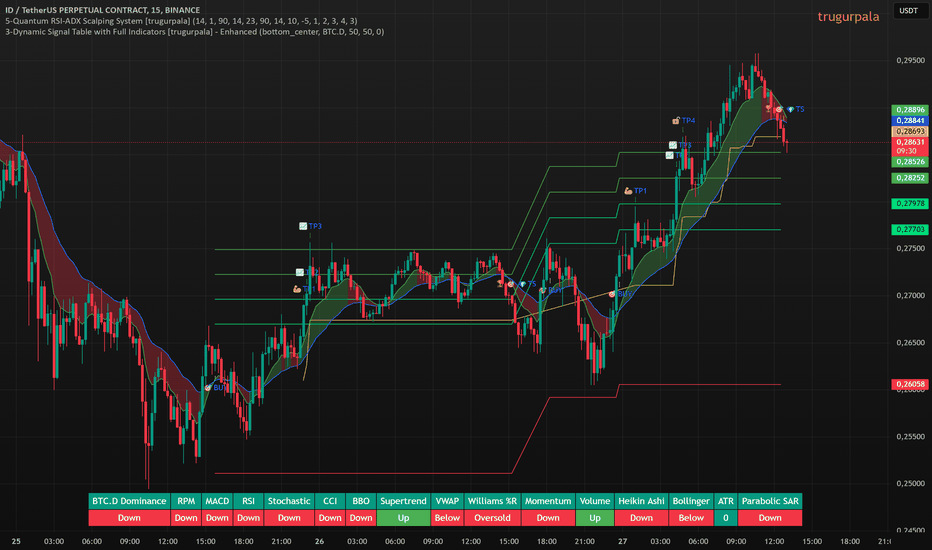
Task: Click the Bollinger table header
Action: [691, 501]
